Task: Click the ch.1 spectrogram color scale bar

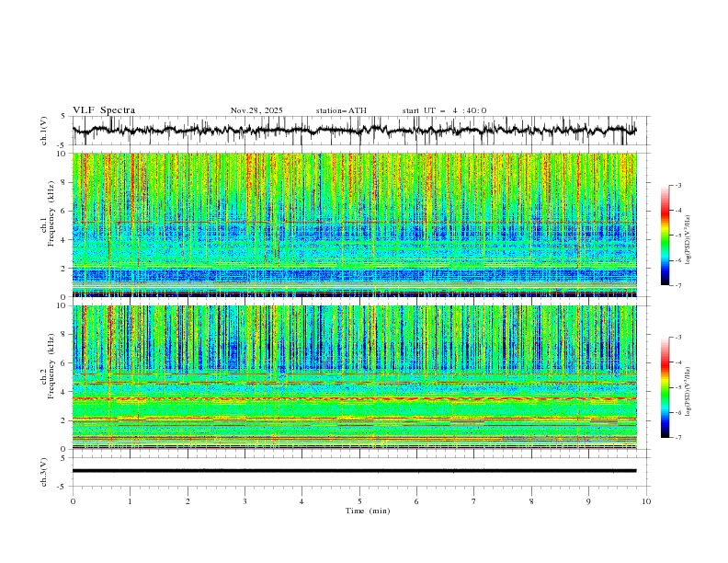Action: tap(665, 236)
